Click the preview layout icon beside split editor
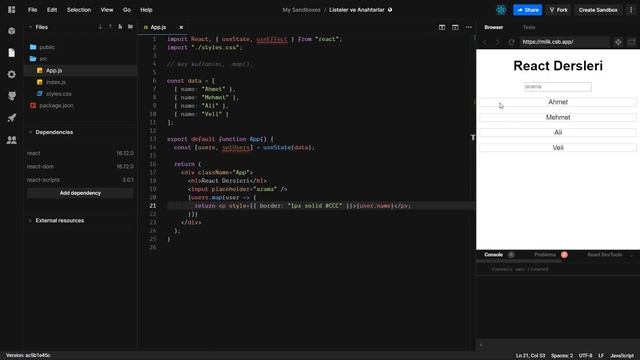Viewport: 640px width, 360px height. 455,27
